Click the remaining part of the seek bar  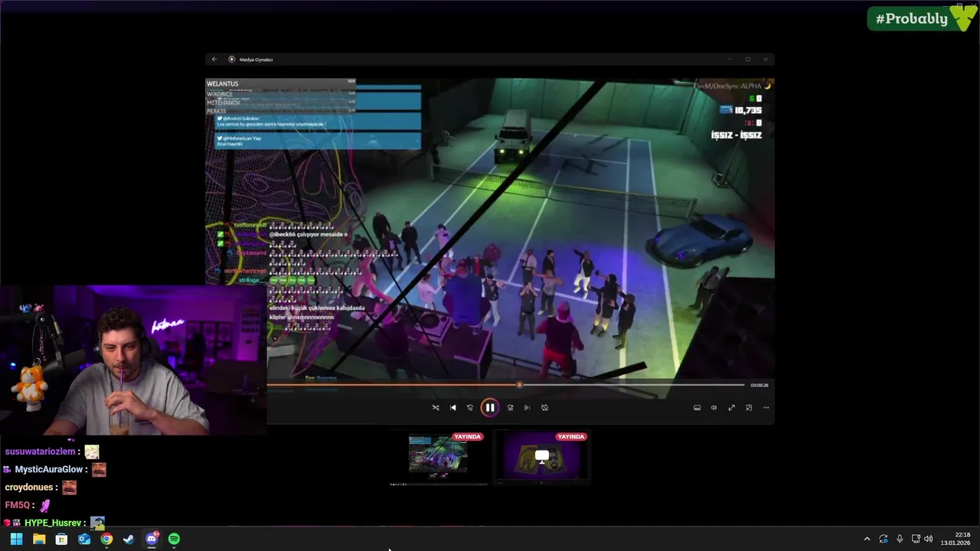click(x=634, y=385)
